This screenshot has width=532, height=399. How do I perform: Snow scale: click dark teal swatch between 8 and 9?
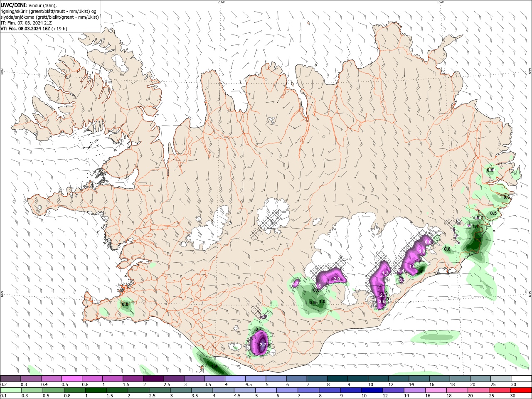337,378
